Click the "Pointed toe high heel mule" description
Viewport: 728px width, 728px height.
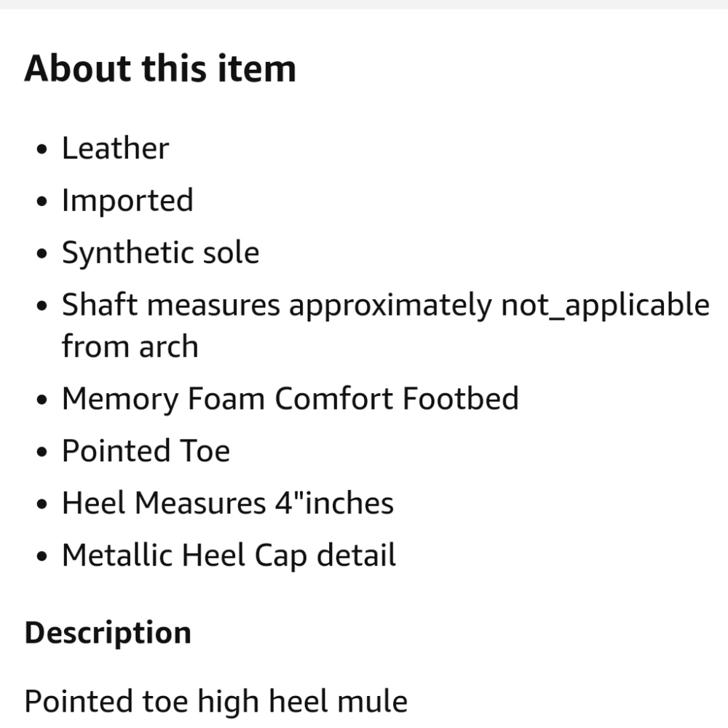(x=215, y=702)
